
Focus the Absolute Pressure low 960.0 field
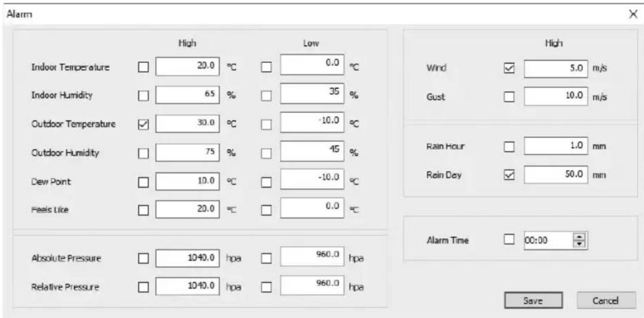(x=313, y=257)
